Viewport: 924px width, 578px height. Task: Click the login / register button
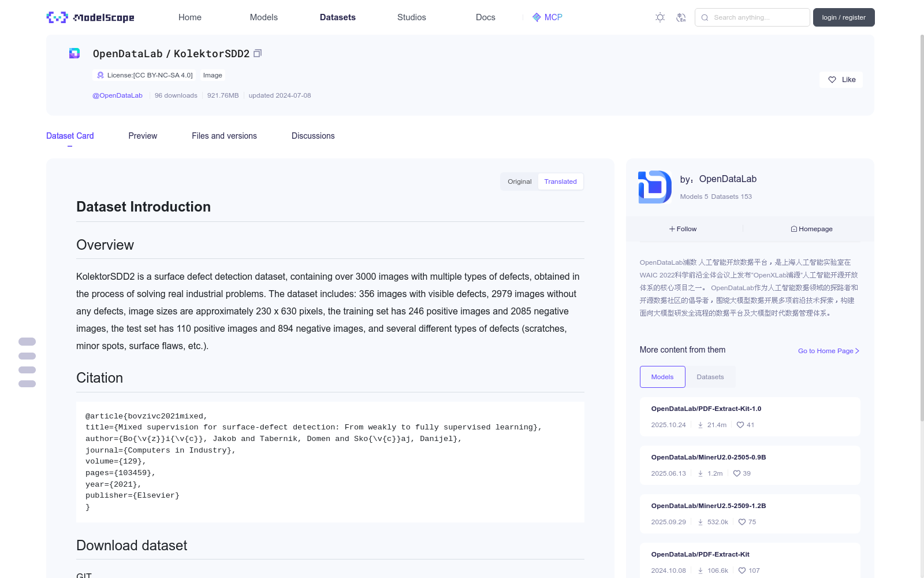(844, 17)
